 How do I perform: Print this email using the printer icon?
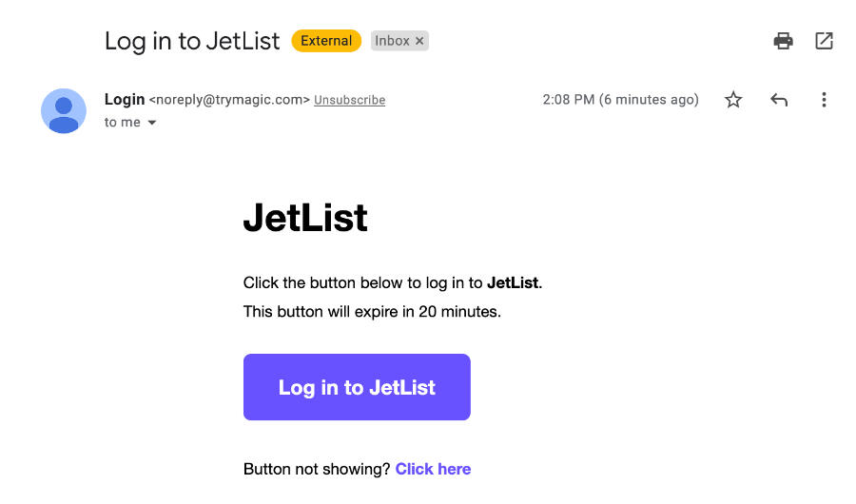click(783, 41)
